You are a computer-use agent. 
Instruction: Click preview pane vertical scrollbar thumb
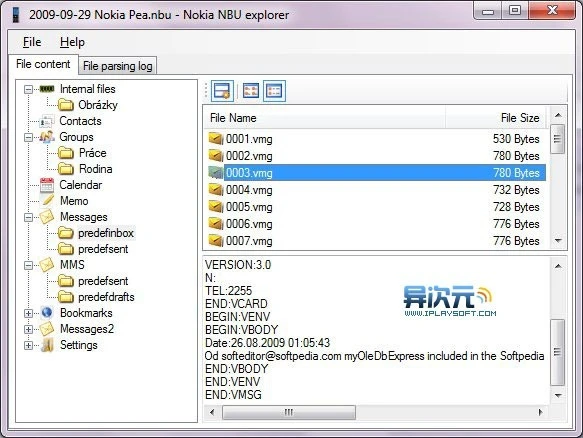tap(557, 352)
